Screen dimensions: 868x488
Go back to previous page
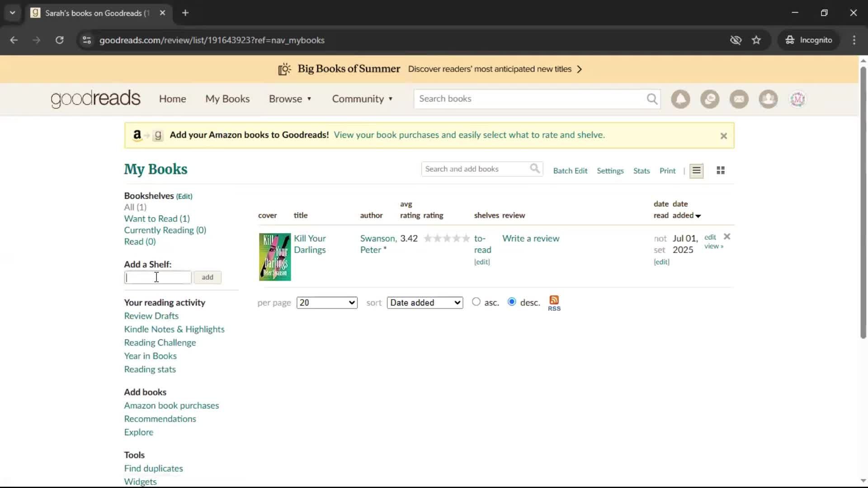tap(14, 40)
